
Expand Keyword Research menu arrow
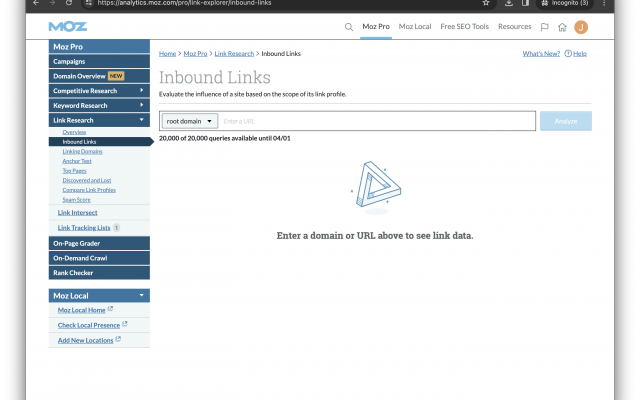tap(142, 105)
